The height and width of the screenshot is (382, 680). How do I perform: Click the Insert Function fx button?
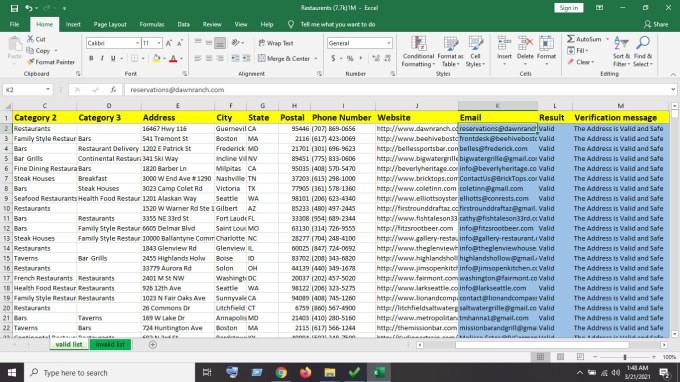click(113, 90)
